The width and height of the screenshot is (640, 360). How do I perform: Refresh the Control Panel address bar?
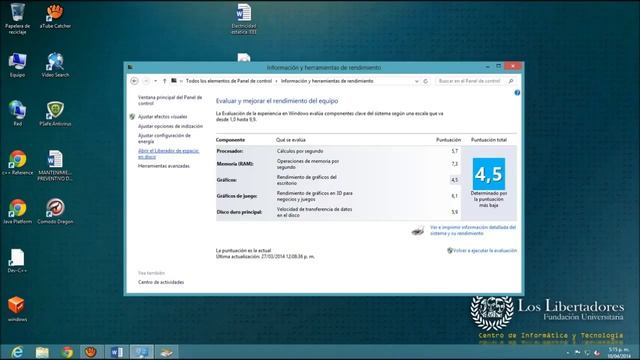click(425, 81)
